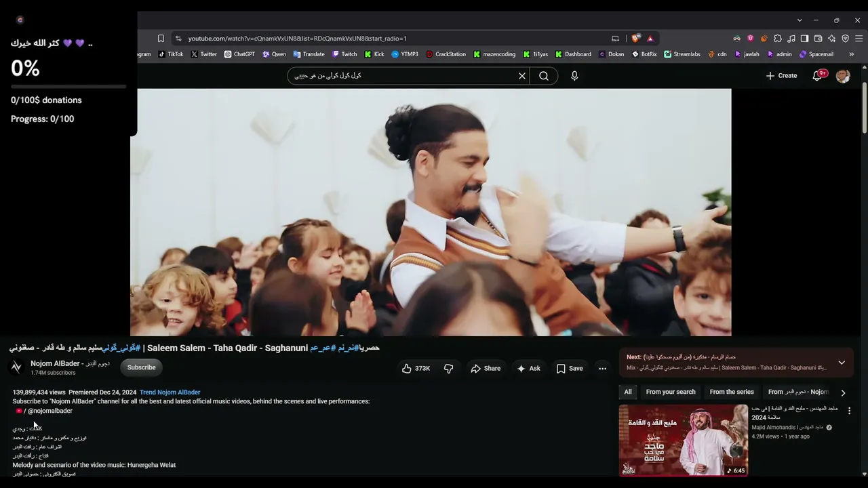Open the TikTok bookmark
Image resolution: width=868 pixels, height=488 pixels.
pos(171,54)
